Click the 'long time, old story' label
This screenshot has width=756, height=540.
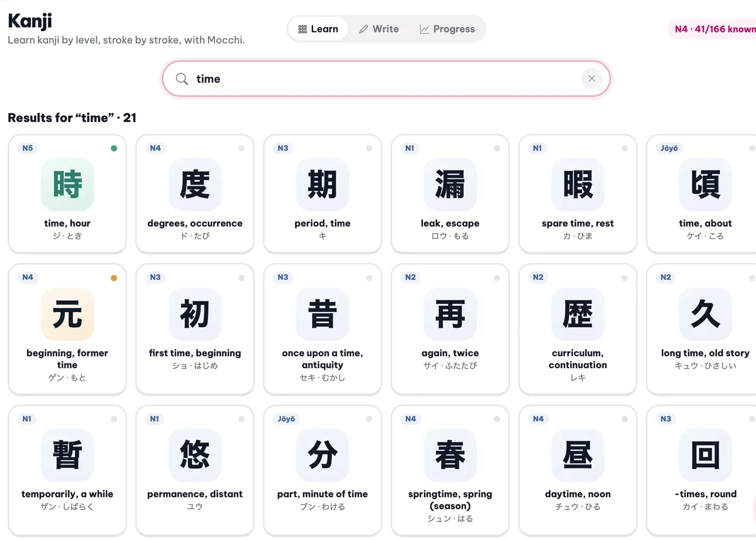[705, 353]
